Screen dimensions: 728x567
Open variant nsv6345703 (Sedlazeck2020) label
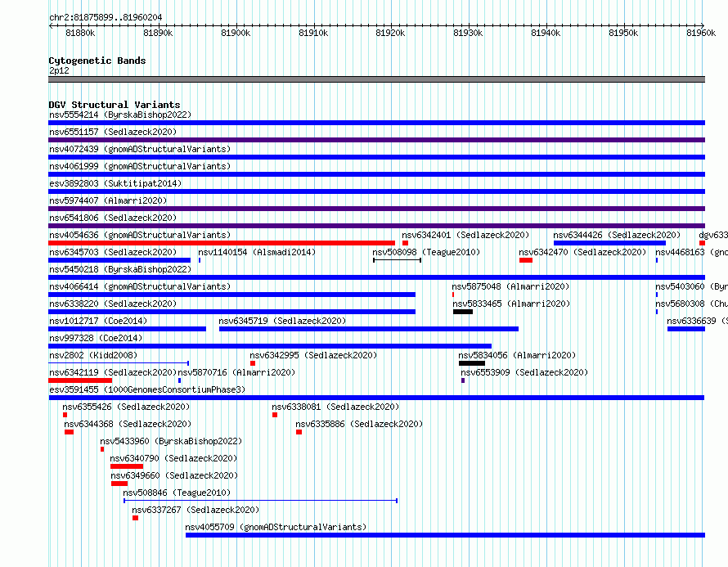pos(113,252)
